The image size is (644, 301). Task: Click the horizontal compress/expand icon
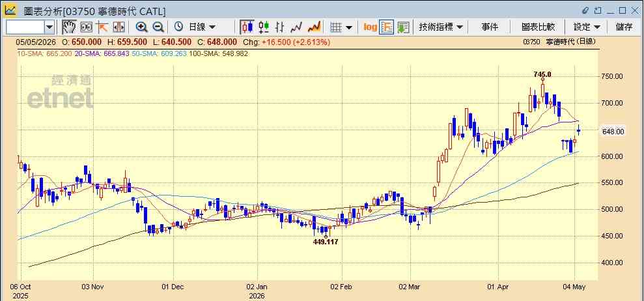pyautogui.click(x=119, y=27)
